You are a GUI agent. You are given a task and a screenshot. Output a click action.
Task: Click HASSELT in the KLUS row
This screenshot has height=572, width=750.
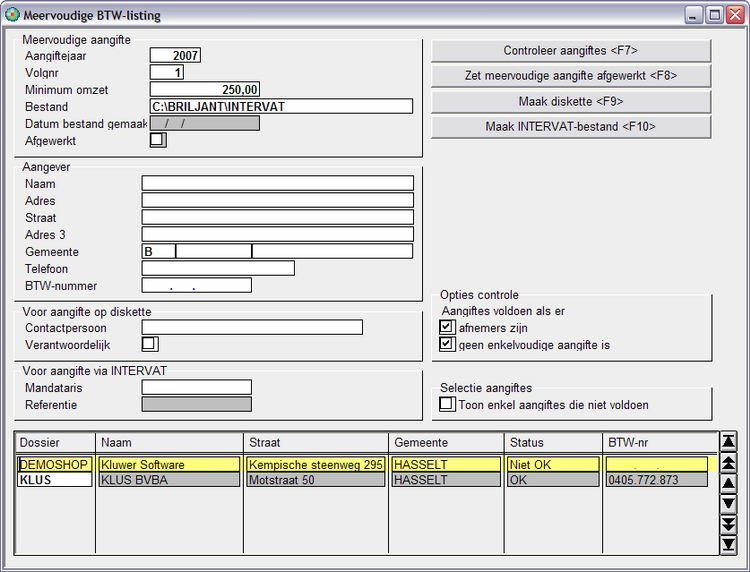[446, 480]
